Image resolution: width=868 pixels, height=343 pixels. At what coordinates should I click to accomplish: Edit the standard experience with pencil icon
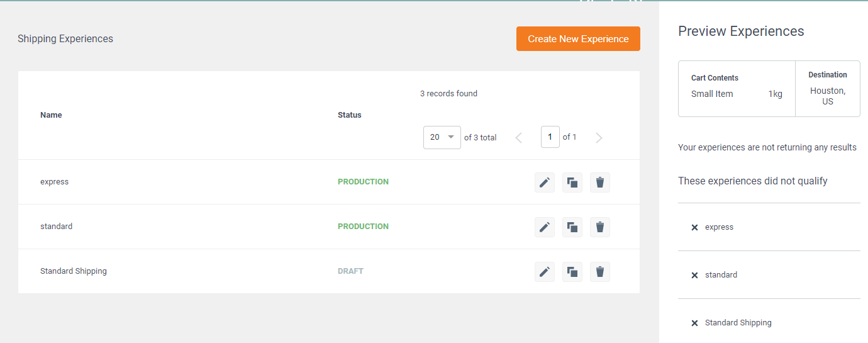point(545,227)
